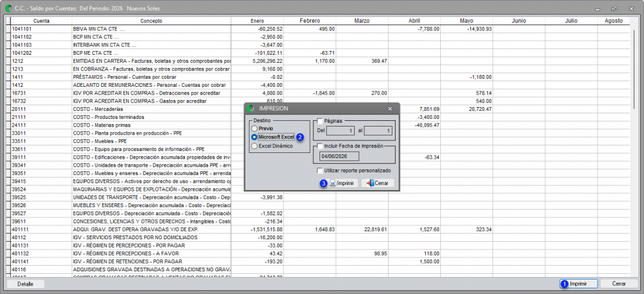Click the main window's bottom Imprimir button
The width and height of the screenshot is (644, 294).
[578, 284]
